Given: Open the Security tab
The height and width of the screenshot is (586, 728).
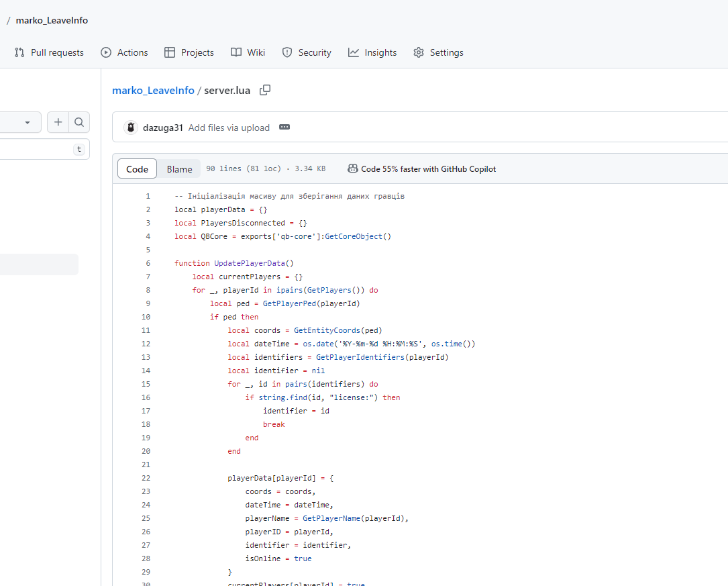Looking at the screenshot, I should point(307,52).
